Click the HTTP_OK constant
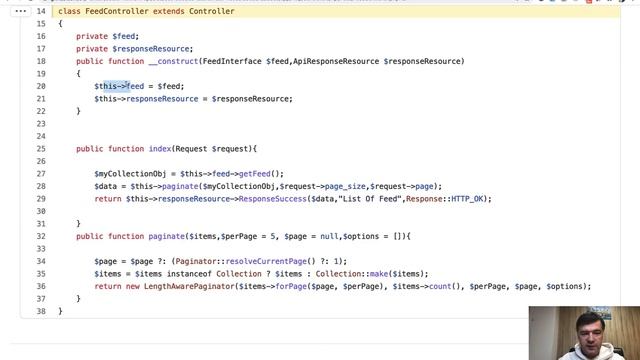 click(x=467, y=199)
